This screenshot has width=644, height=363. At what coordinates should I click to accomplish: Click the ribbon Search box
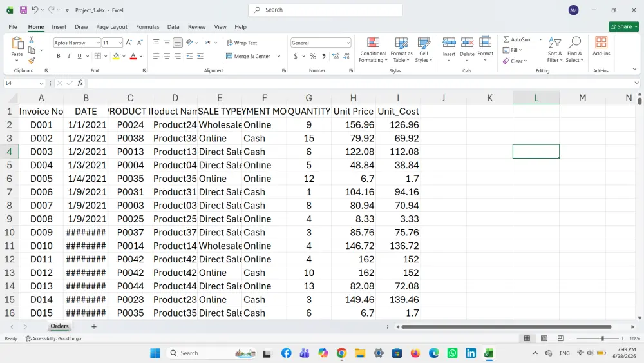click(325, 10)
